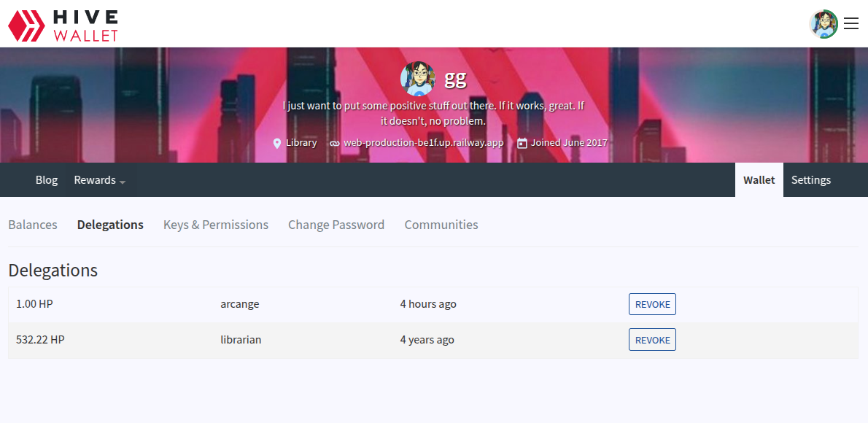Image resolution: width=868 pixels, height=423 pixels.
Task: Select the Delegations tab
Action: [110, 225]
